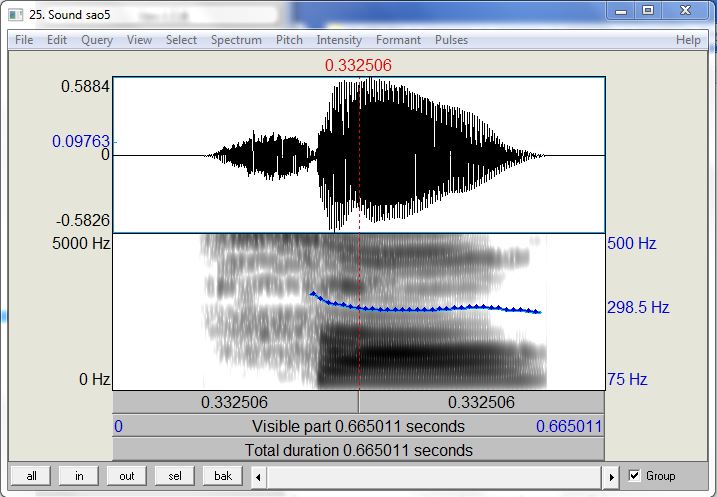
Task: Open the View menu
Action: click(139, 40)
